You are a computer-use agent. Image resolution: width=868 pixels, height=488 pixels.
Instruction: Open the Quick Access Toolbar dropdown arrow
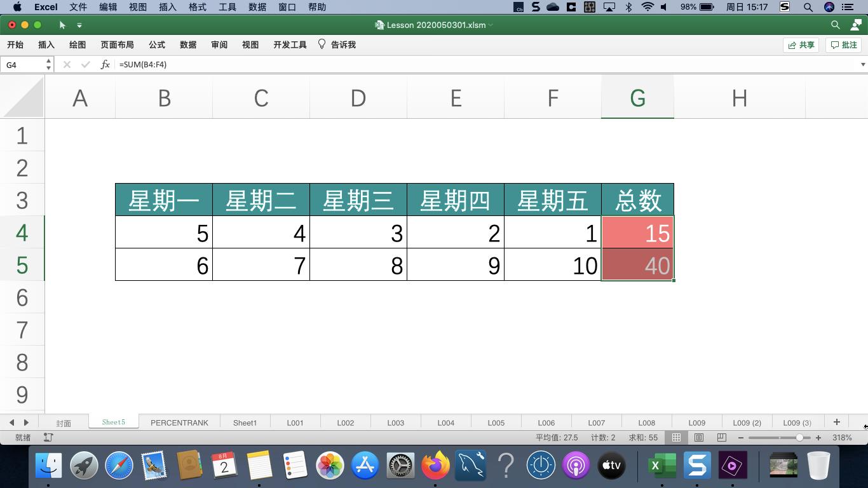click(x=79, y=25)
